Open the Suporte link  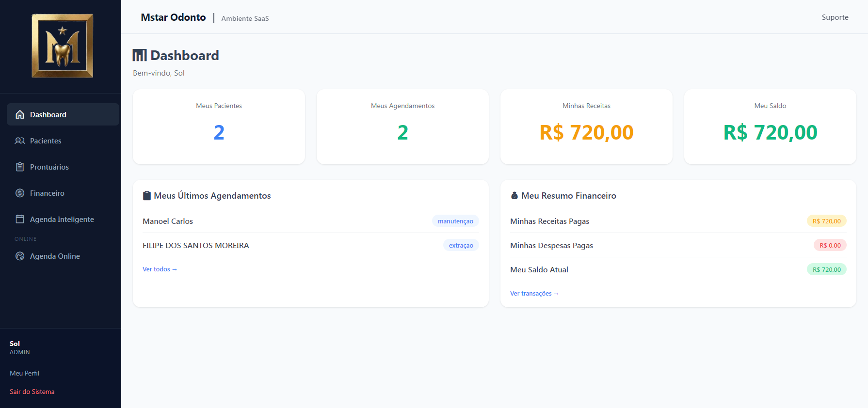(x=835, y=17)
